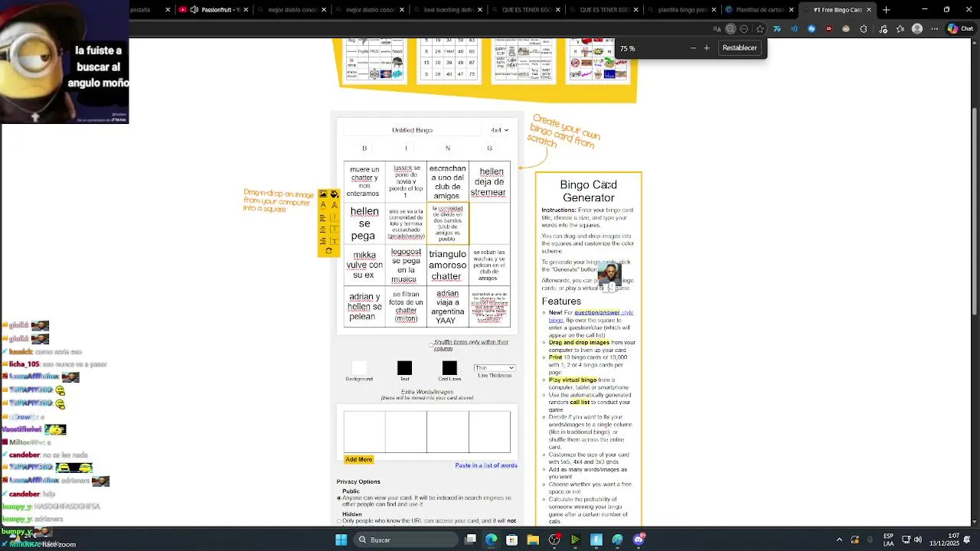The image size is (980, 551).
Task: Click the taskbar Buscar search box
Action: pos(407,540)
